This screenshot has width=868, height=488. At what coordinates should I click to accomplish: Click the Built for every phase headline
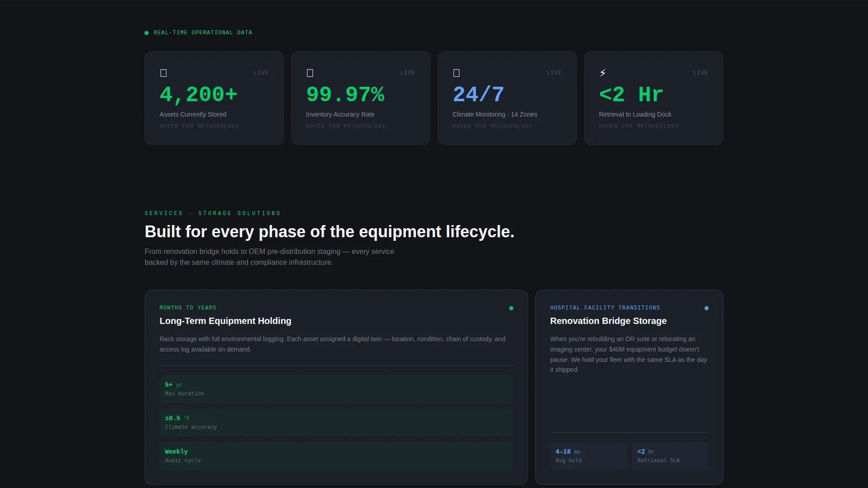(x=330, y=232)
